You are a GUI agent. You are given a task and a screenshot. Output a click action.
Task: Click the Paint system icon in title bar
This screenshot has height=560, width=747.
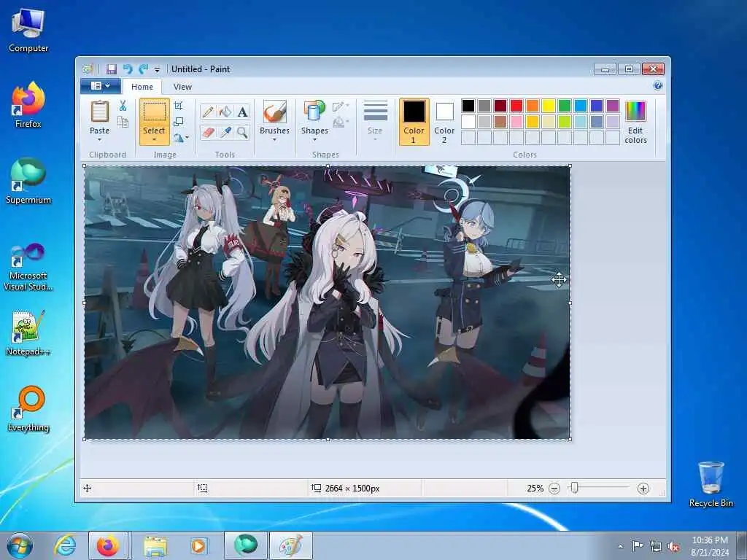[87, 69]
